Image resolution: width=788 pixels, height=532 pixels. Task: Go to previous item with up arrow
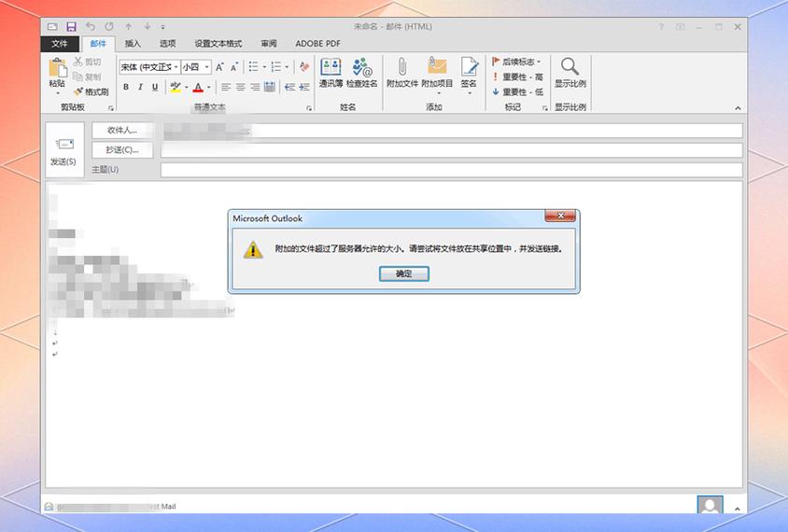(x=129, y=27)
